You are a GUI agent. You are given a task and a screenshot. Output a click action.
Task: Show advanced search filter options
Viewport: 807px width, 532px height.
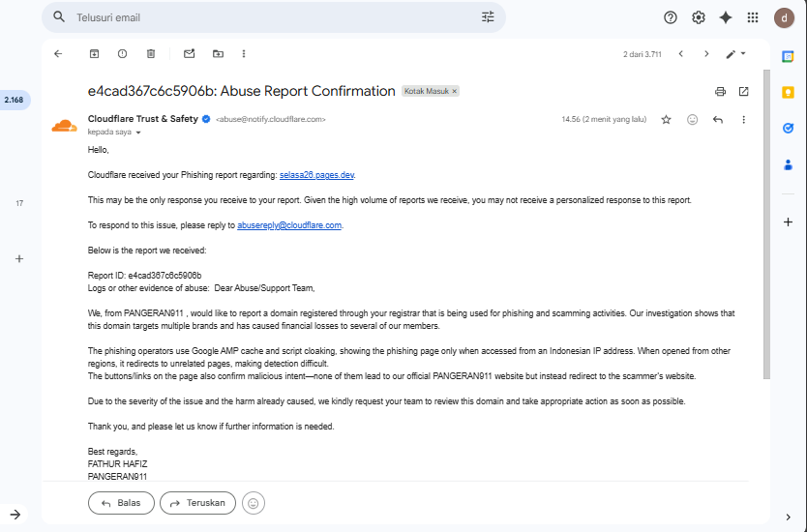(488, 17)
